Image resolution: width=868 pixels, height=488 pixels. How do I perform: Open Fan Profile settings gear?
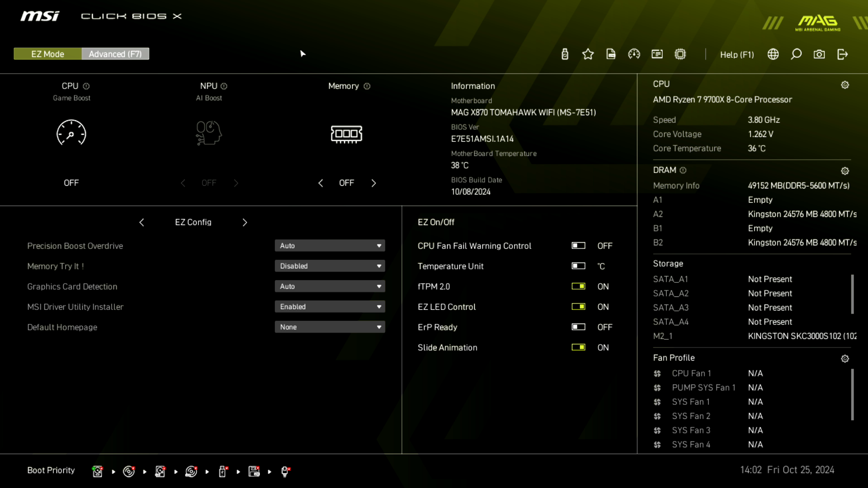[844, 358]
